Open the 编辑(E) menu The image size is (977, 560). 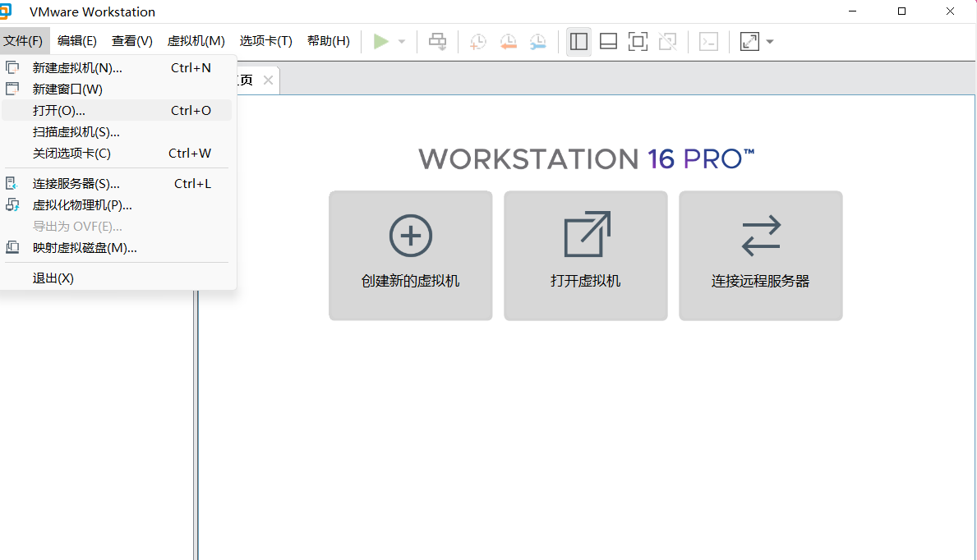[77, 41]
